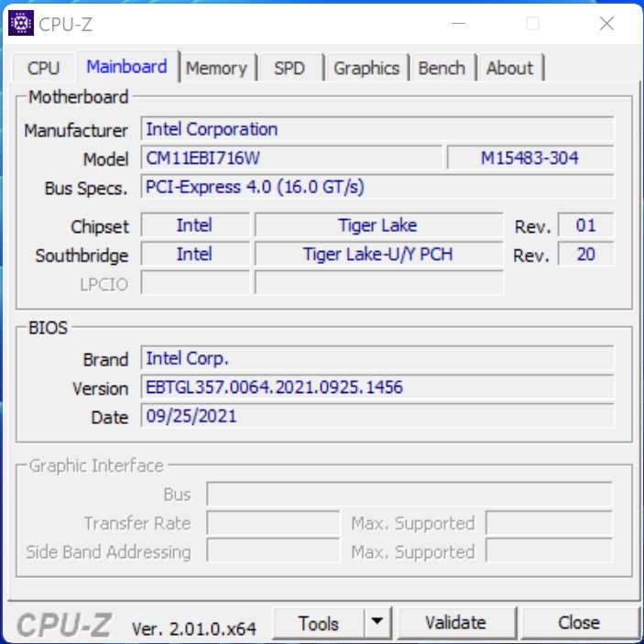Screen dimensions: 644x644
Task: Click the empty Side Band Addressing field
Action: [x=273, y=551]
